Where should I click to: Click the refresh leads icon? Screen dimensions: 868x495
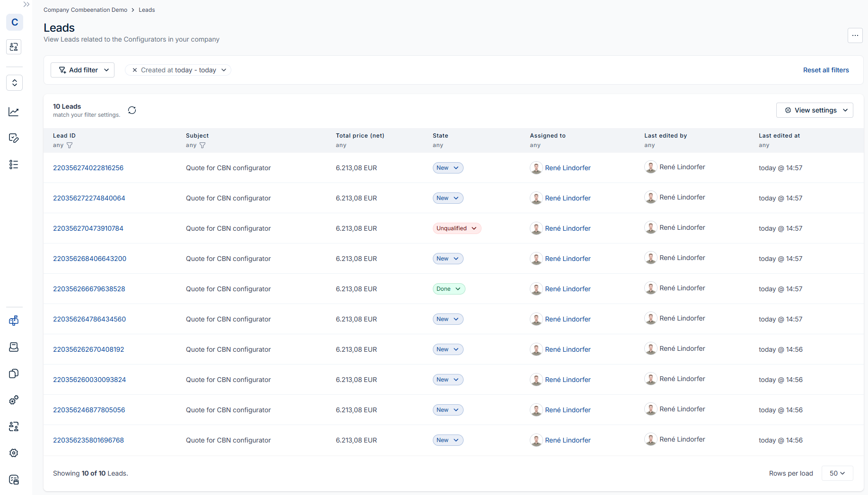pyautogui.click(x=132, y=110)
